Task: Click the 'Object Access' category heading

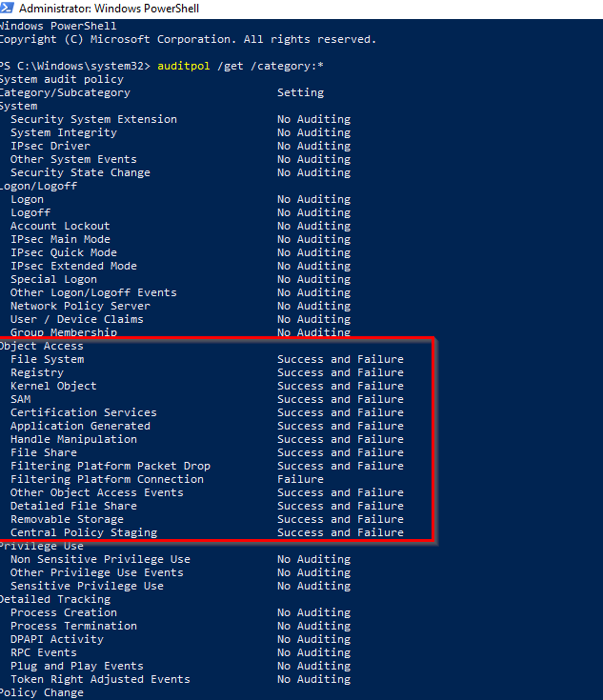Action: click(x=42, y=346)
